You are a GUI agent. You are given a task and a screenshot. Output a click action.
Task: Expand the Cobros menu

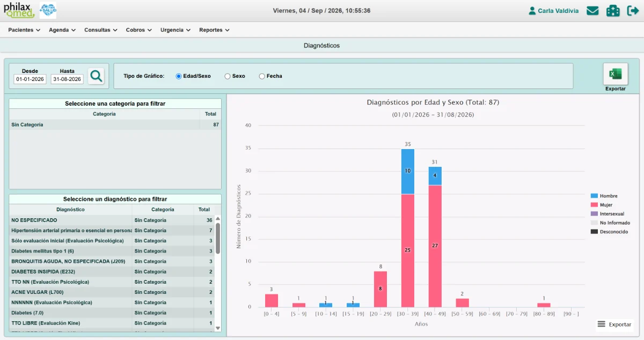(x=139, y=30)
